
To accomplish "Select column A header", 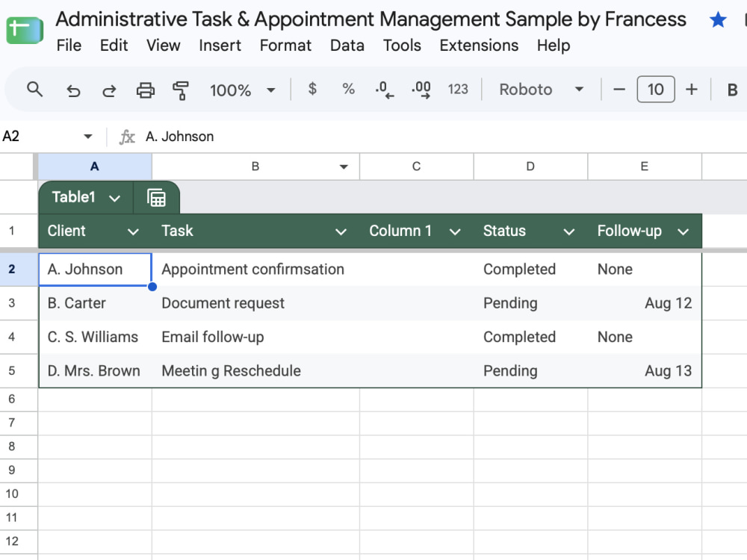I will tap(95, 167).
